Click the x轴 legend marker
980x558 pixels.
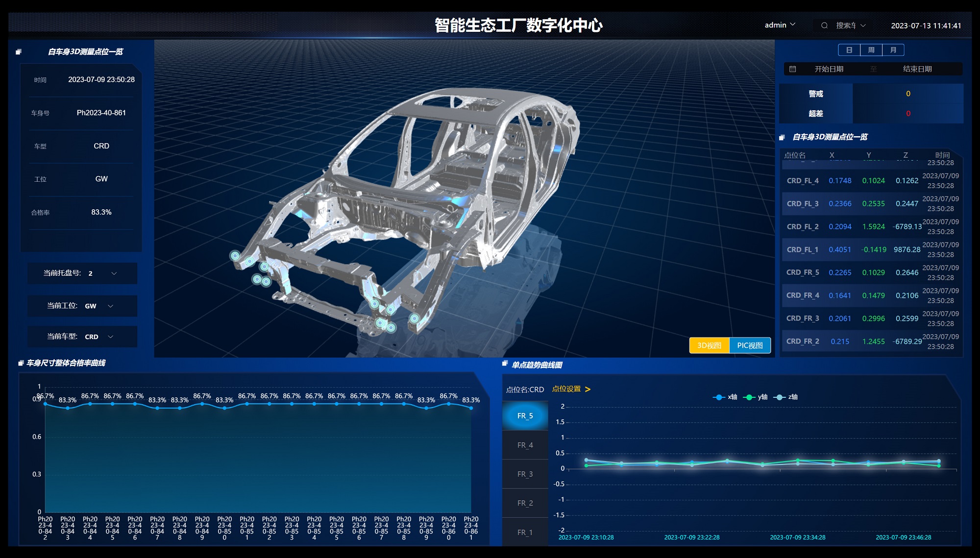[x=719, y=397]
